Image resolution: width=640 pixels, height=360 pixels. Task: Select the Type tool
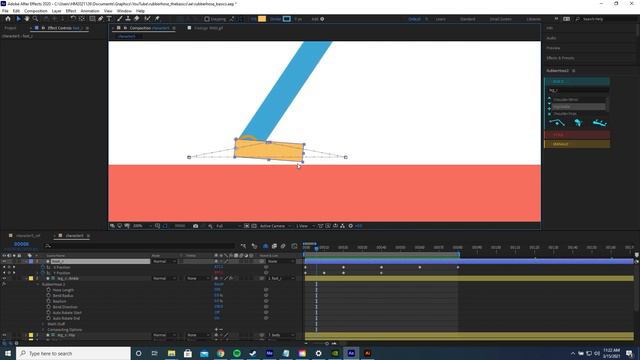(x=109, y=19)
